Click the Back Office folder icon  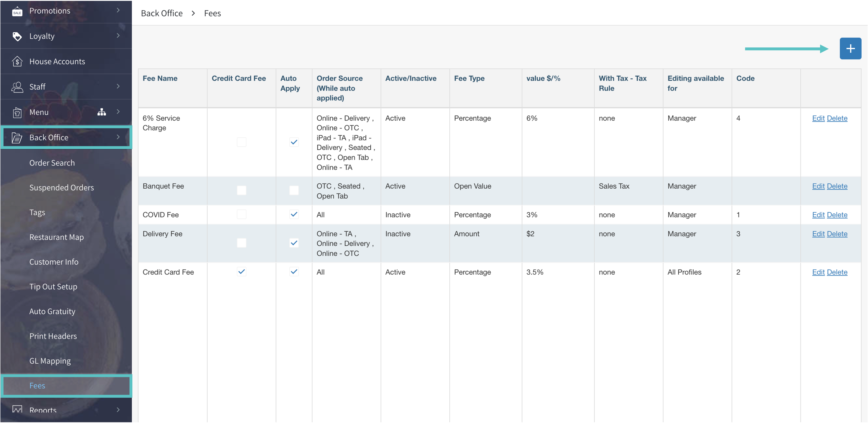pos(17,138)
